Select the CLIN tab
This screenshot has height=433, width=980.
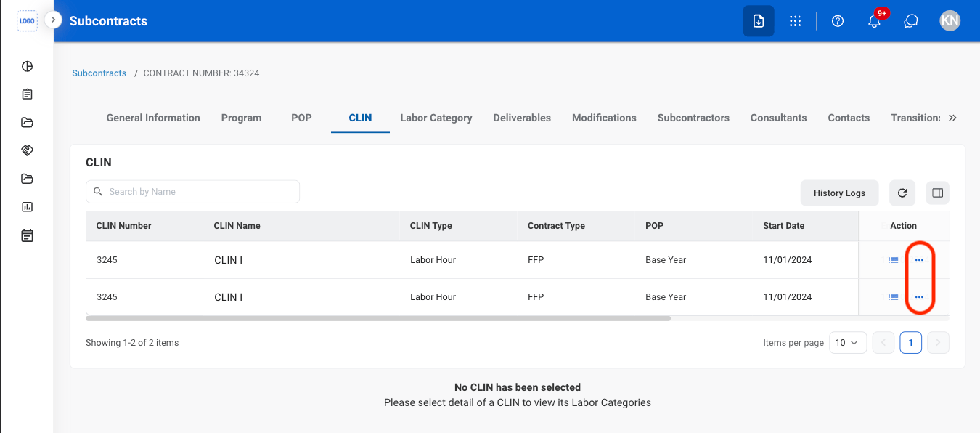tap(360, 118)
